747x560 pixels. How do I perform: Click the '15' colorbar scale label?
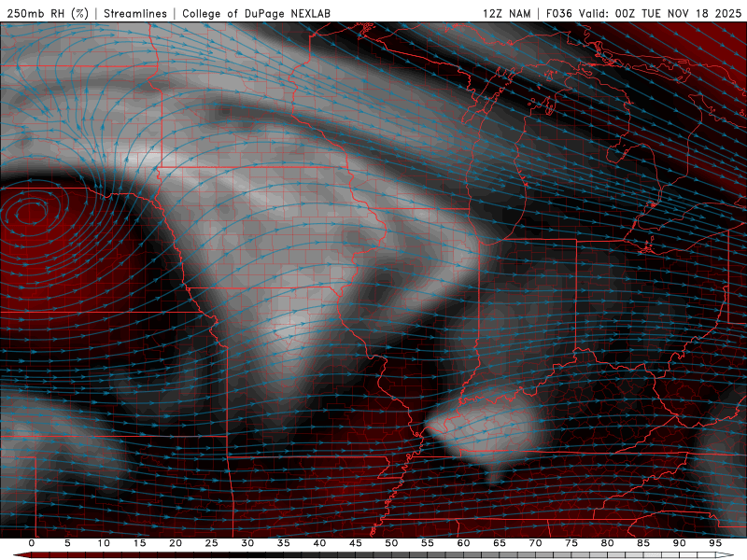pos(139,543)
